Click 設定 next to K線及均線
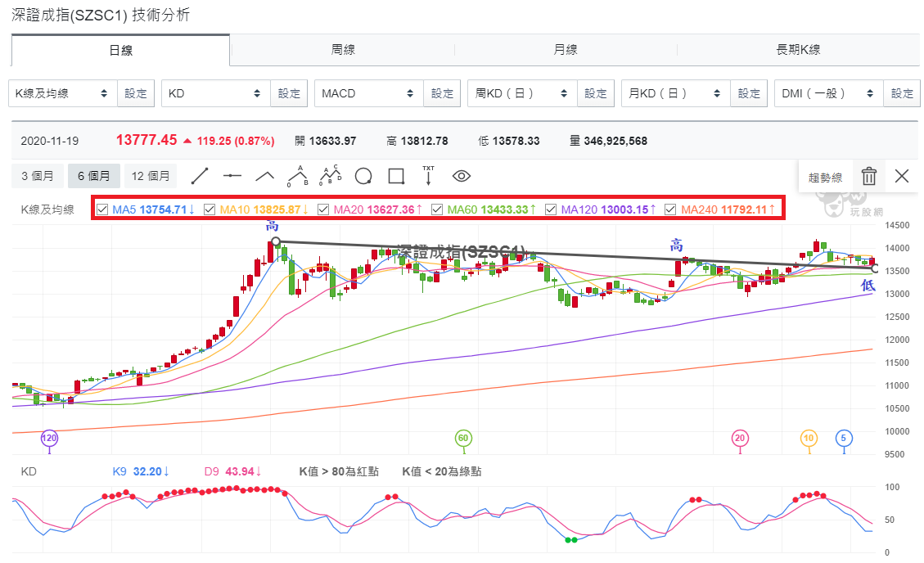Viewport: 924px width, 563px height. coord(136,93)
